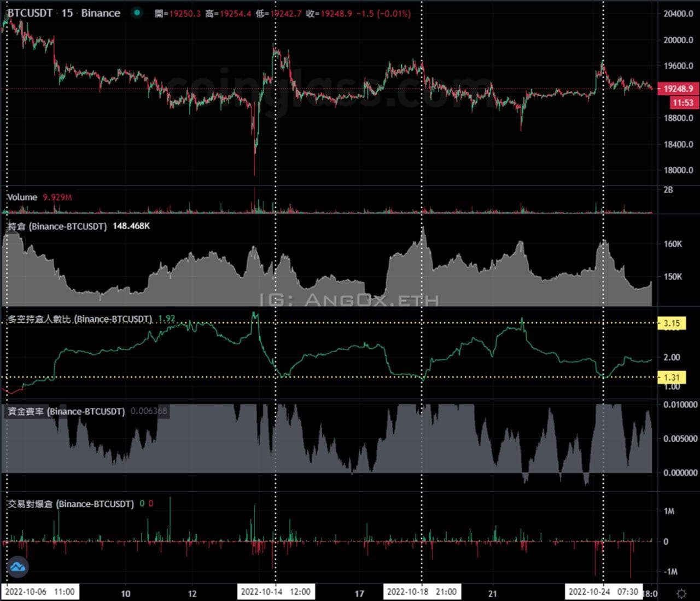Open the Binance exchange selector
The height and width of the screenshot is (601, 700).
pyautogui.click(x=101, y=13)
